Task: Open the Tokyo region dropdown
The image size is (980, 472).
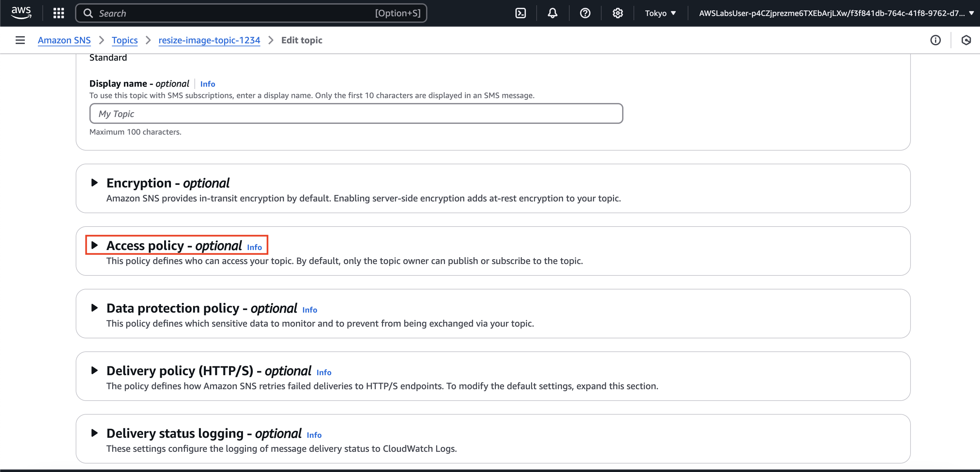Action: point(660,13)
